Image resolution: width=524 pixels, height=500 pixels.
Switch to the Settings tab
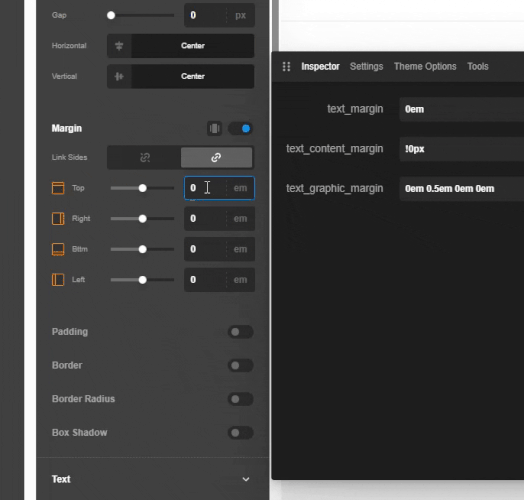click(367, 67)
